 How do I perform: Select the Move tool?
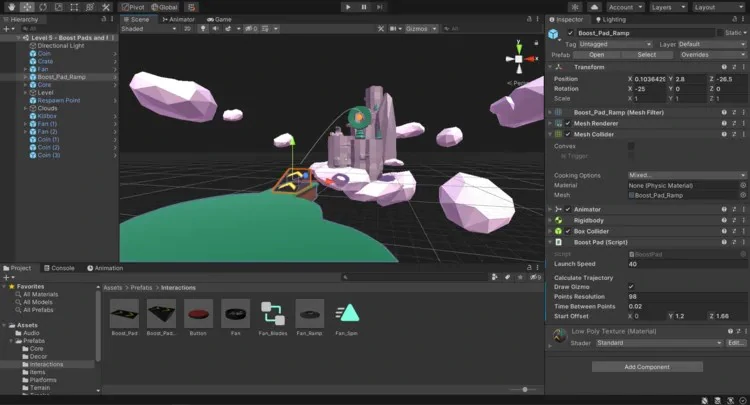pyautogui.click(x=25, y=7)
